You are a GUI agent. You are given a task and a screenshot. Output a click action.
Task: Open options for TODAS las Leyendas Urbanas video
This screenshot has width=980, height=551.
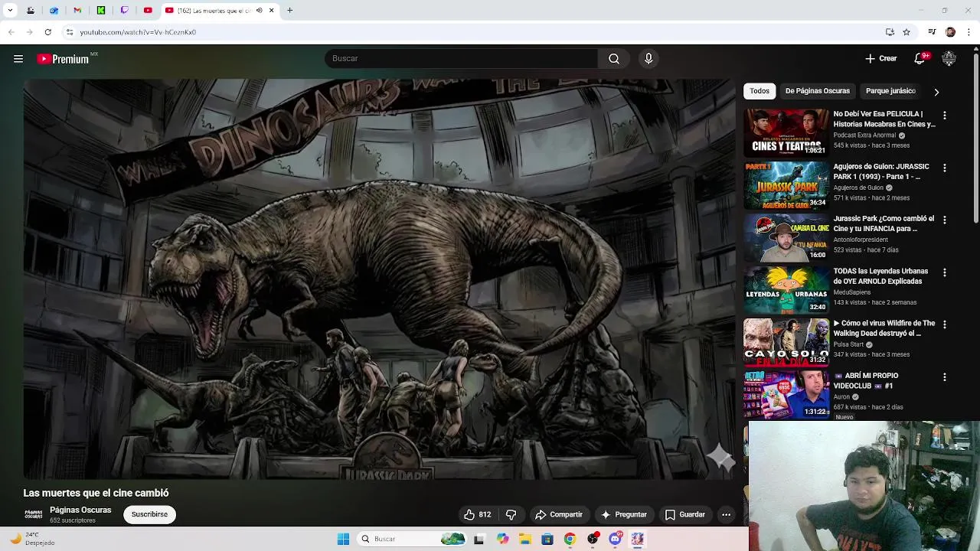tap(944, 272)
